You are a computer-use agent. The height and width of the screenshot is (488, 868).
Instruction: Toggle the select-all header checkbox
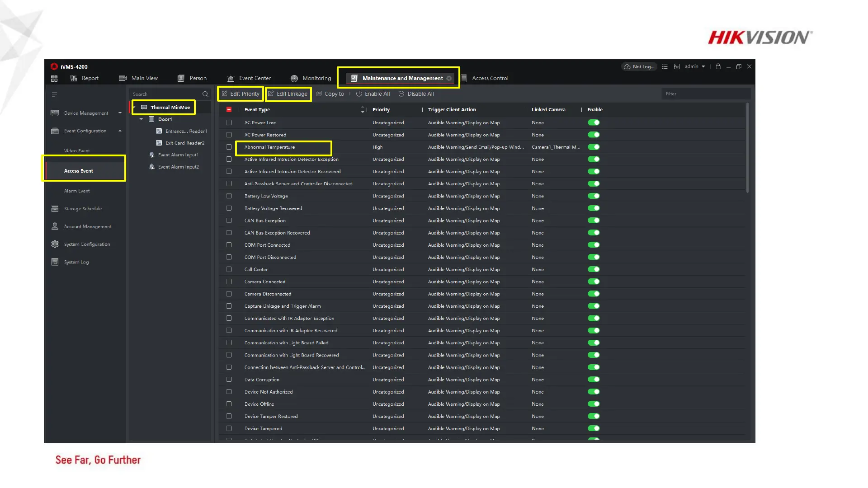click(229, 110)
